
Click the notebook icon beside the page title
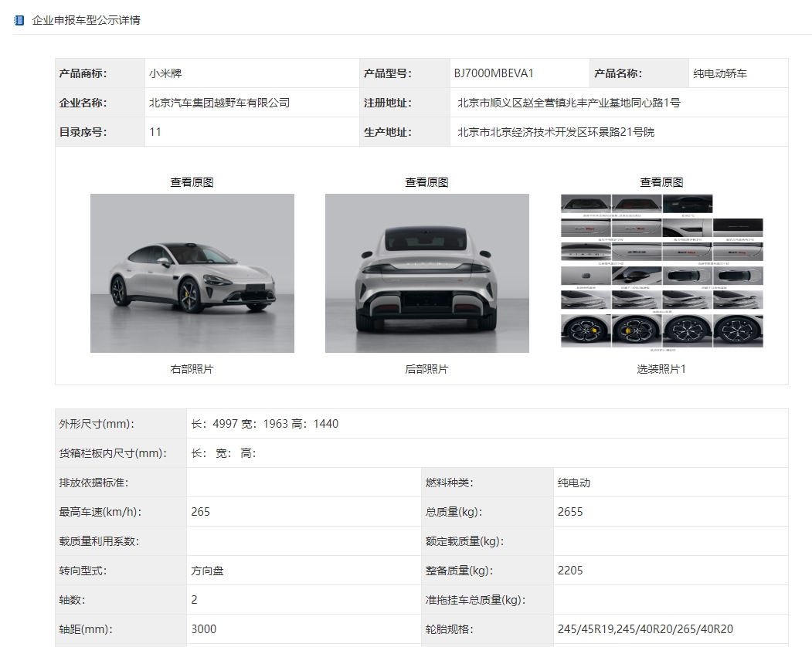pos(19,20)
